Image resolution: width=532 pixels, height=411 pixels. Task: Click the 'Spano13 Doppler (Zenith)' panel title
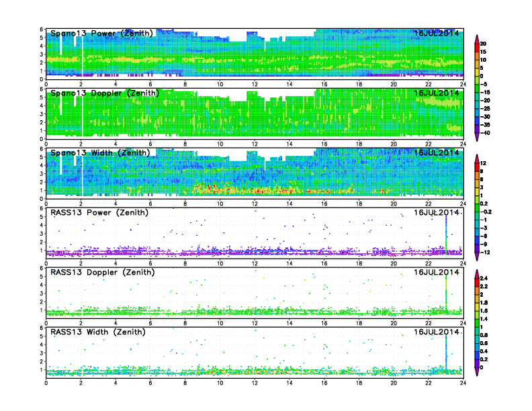click(x=105, y=93)
